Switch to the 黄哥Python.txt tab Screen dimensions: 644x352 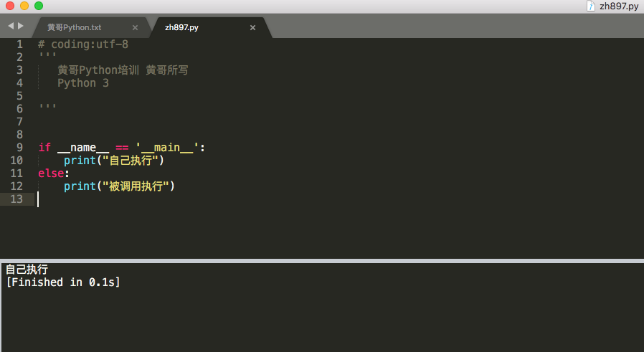75,28
